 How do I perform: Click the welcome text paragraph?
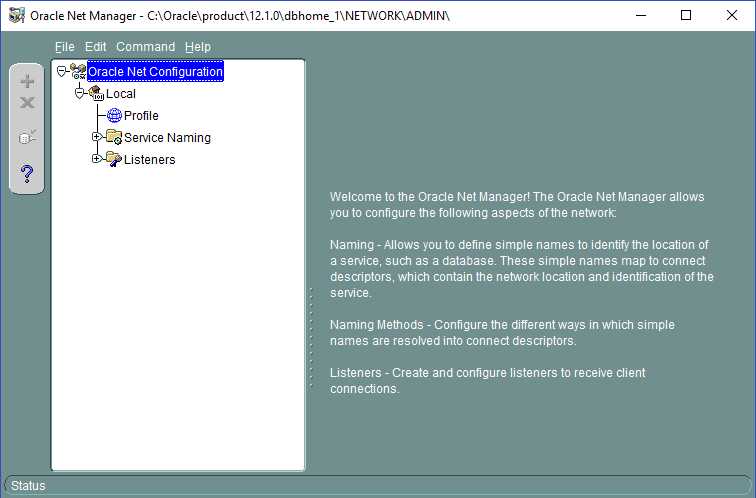click(517, 204)
